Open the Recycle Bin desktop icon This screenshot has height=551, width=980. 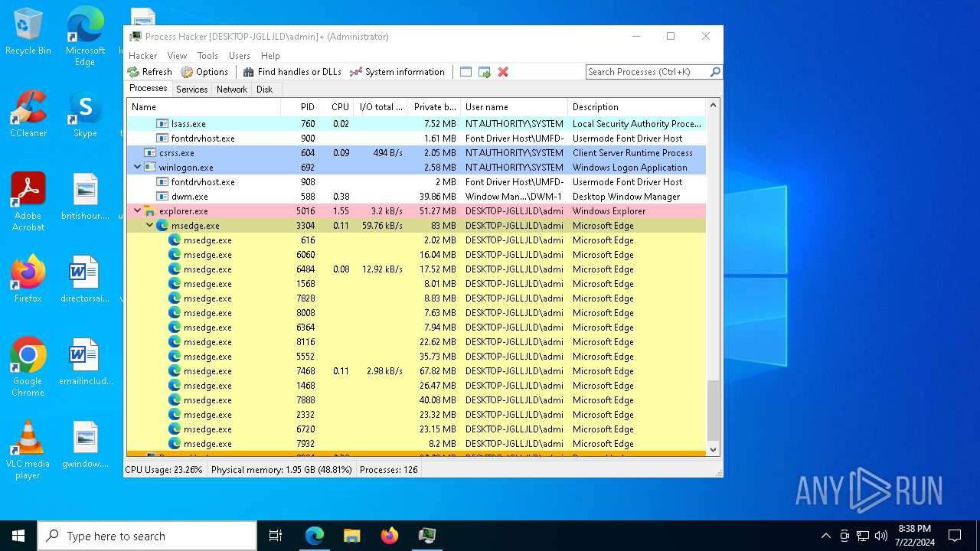(28, 32)
